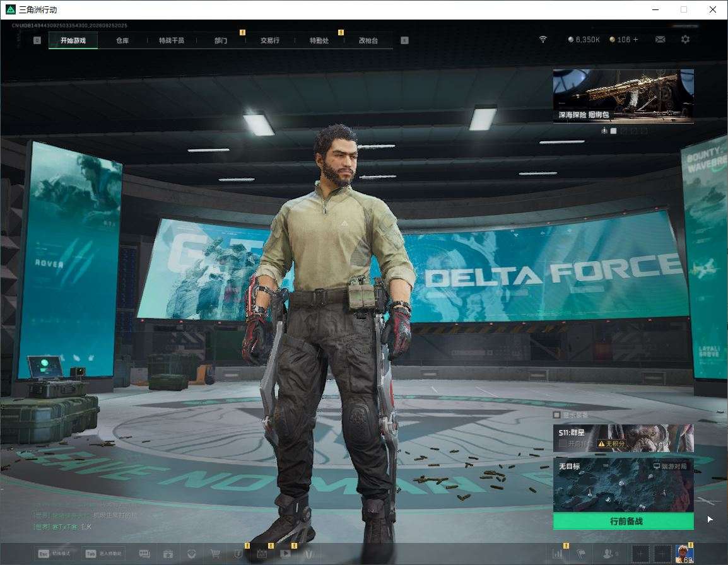Open the star gift box icon
This screenshot has width=728, height=565.
point(168,554)
